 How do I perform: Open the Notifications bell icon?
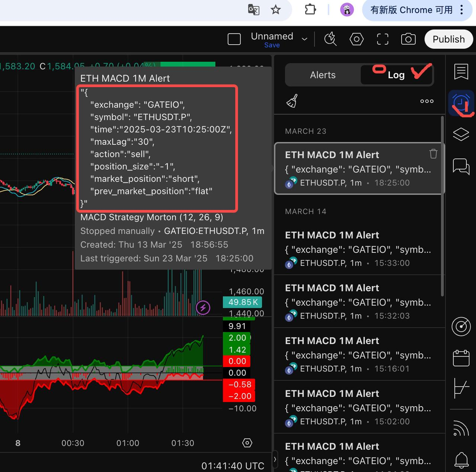pos(461,460)
